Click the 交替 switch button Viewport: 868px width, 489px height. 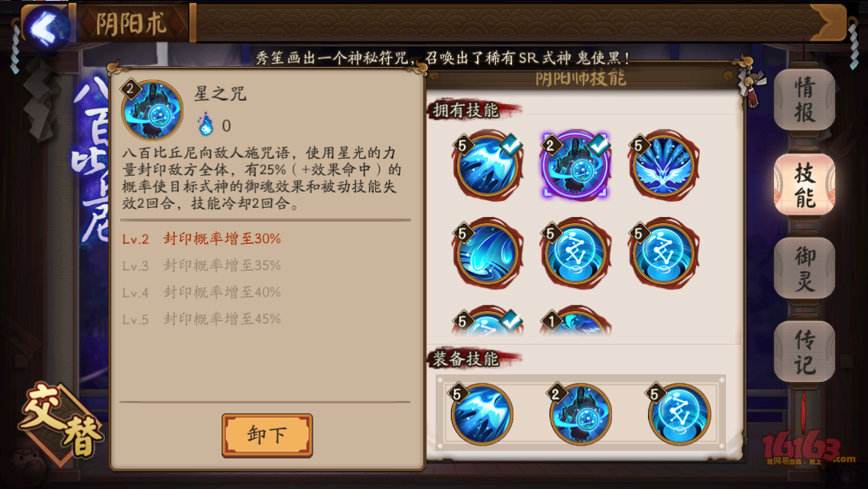[x=61, y=423]
